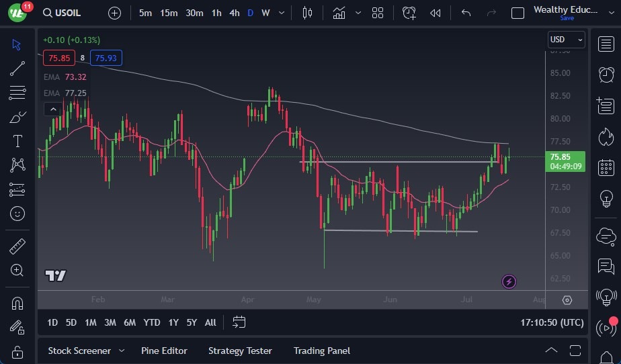Toggle lock all drawing tools
Screen dimensions: 621x364
(17, 352)
